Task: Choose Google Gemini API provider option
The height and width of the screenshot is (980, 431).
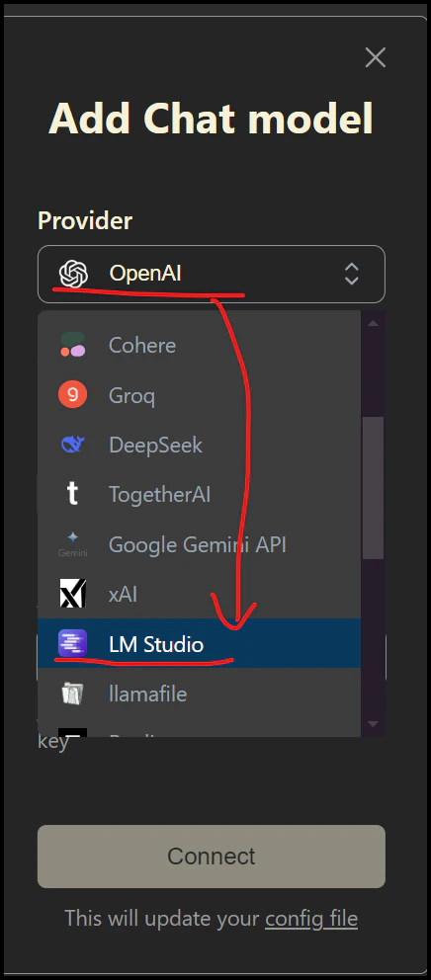Action: coord(199,544)
